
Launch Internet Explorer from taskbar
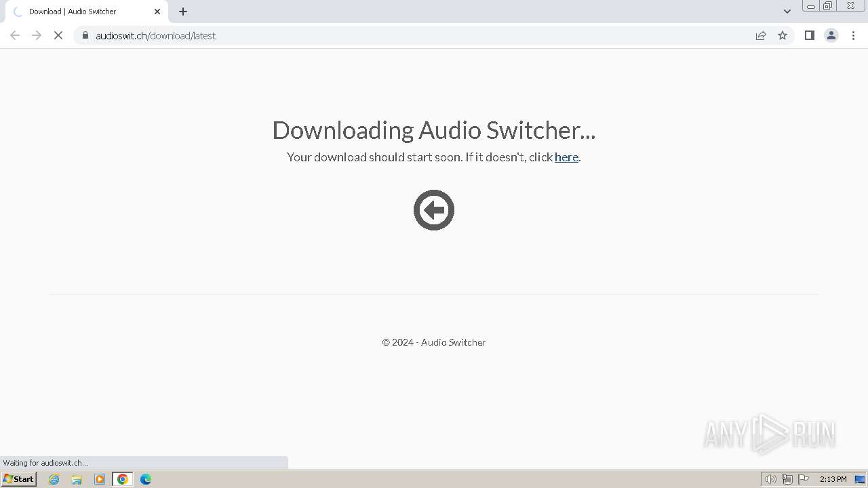[x=54, y=479]
